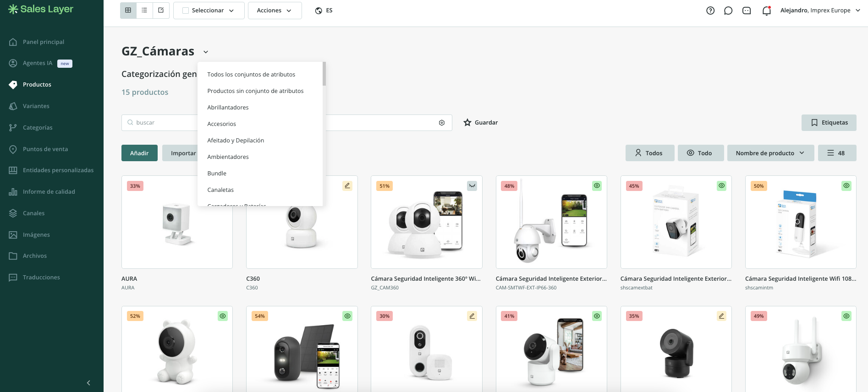Image resolution: width=868 pixels, height=392 pixels.
Task: Switch to list view layout
Action: 144,10
